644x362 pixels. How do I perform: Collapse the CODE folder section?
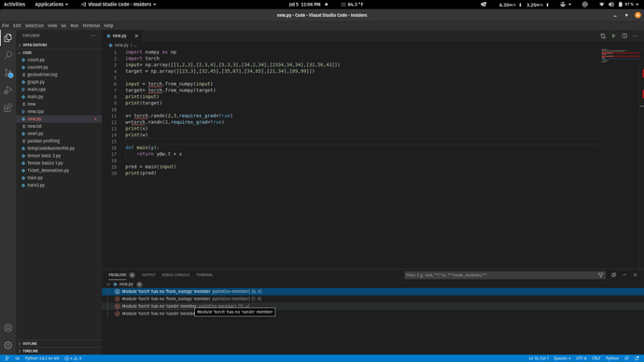tap(27, 52)
